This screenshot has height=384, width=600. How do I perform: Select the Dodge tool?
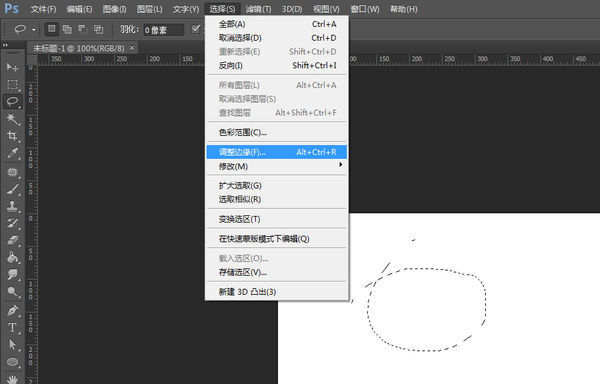pyautogui.click(x=12, y=292)
